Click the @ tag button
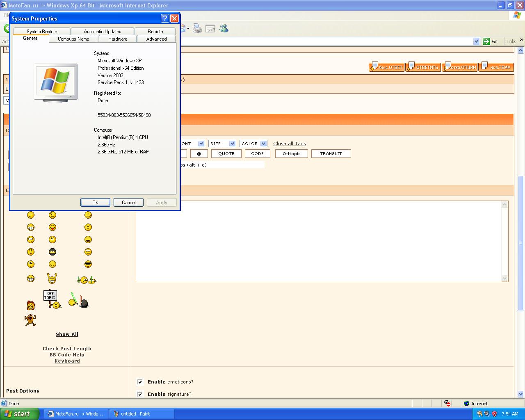Viewport: 525px width, 420px height. coord(199,154)
